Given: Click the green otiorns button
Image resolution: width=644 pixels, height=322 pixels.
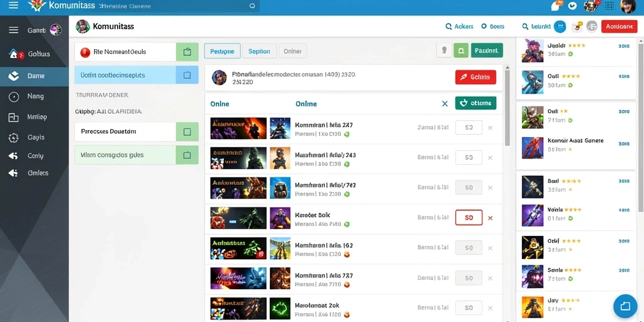Looking at the screenshot, I should (475, 103).
